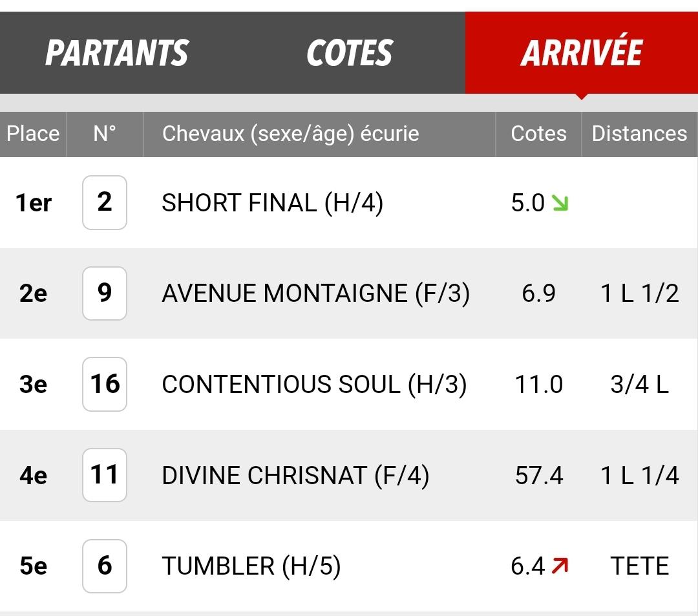Open horse DIVINE CHRISNAT (F/4)
The image size is (698, 616).
(295, 475)
